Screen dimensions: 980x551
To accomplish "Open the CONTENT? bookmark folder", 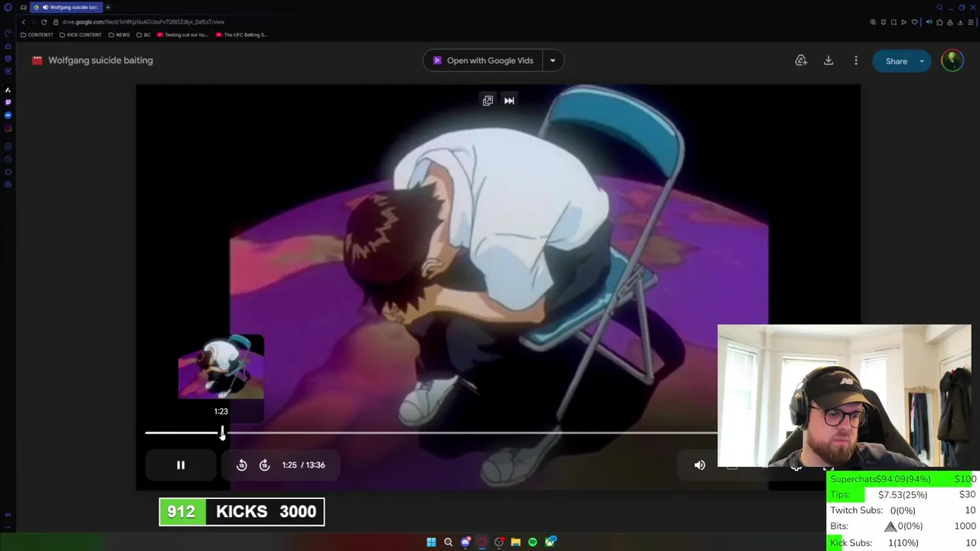I will click(37, 34).
